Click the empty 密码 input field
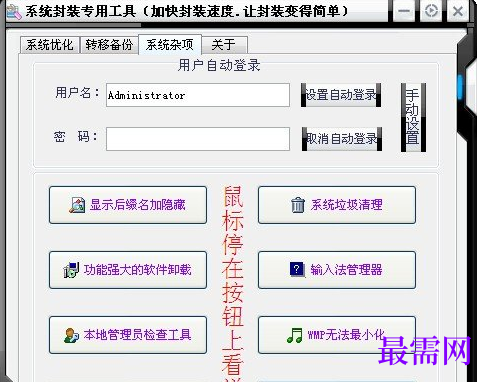Screen dimensions: 490x382 tap(198, 139)
